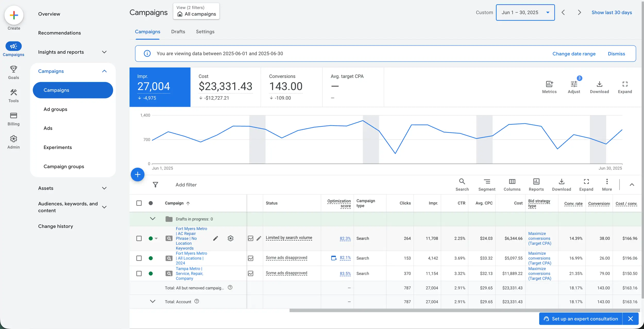Viewport: 644px width, 329px height.
Task: Click the Change date range link
Action: click(574, 54)
